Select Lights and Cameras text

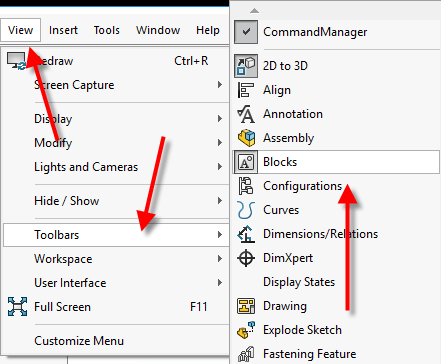[86, 167]
